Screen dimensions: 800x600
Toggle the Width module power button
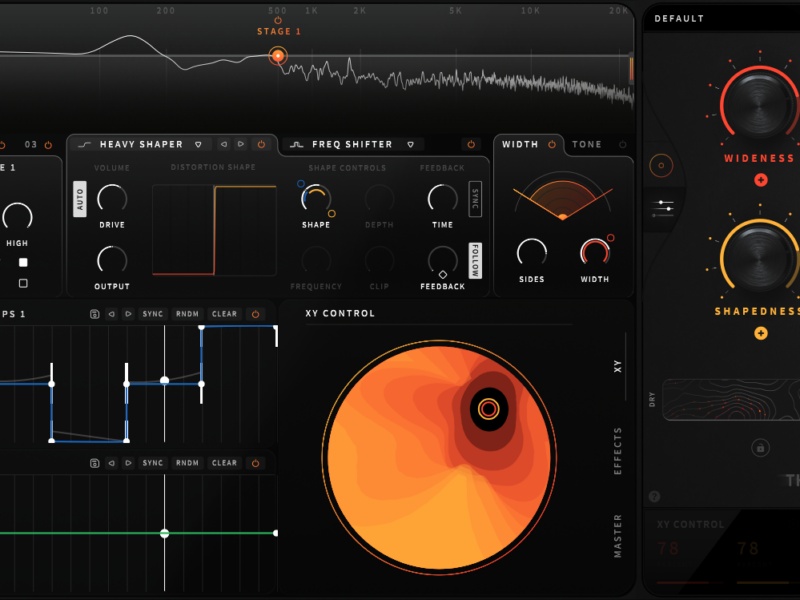pyautogui.click(x=551, y=145)
